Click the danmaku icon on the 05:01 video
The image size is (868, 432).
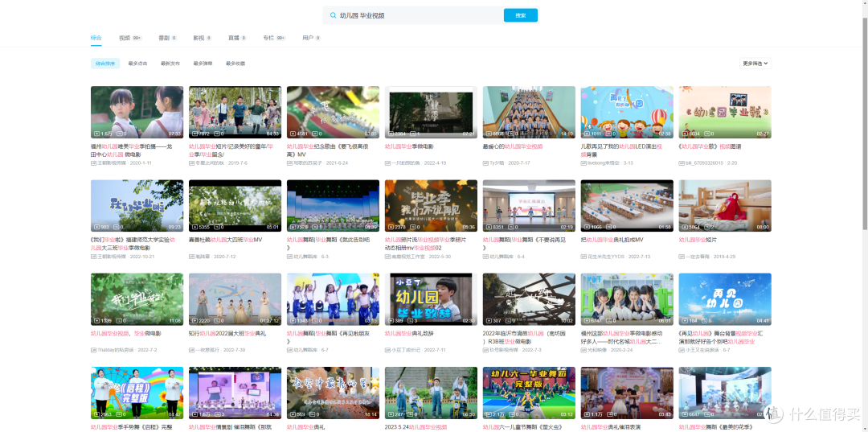click(x=217, y=228)
